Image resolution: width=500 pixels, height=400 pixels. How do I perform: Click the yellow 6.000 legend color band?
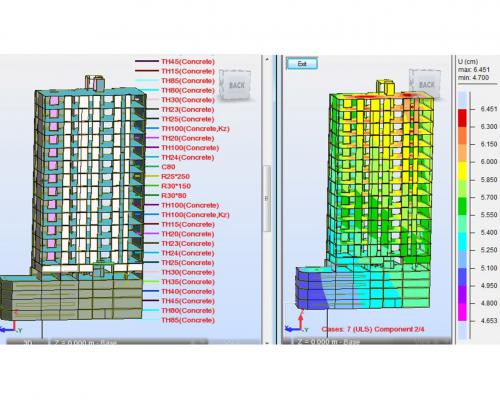coord(462,171)
